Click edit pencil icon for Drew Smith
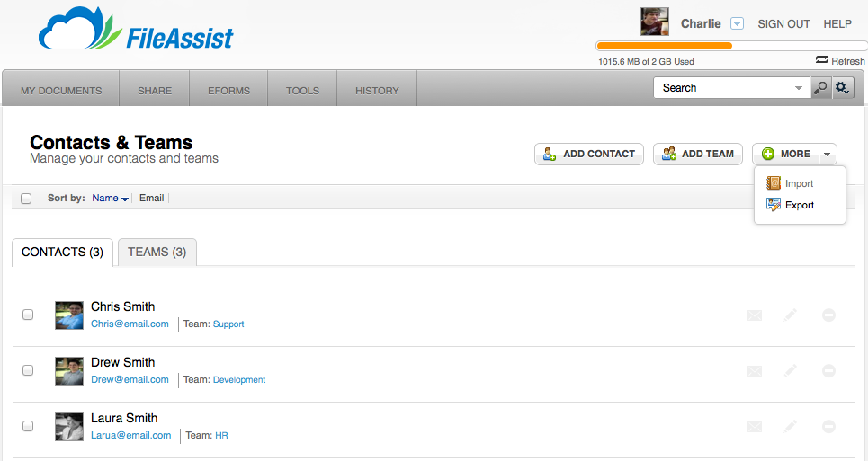 [x=791, y=370]
